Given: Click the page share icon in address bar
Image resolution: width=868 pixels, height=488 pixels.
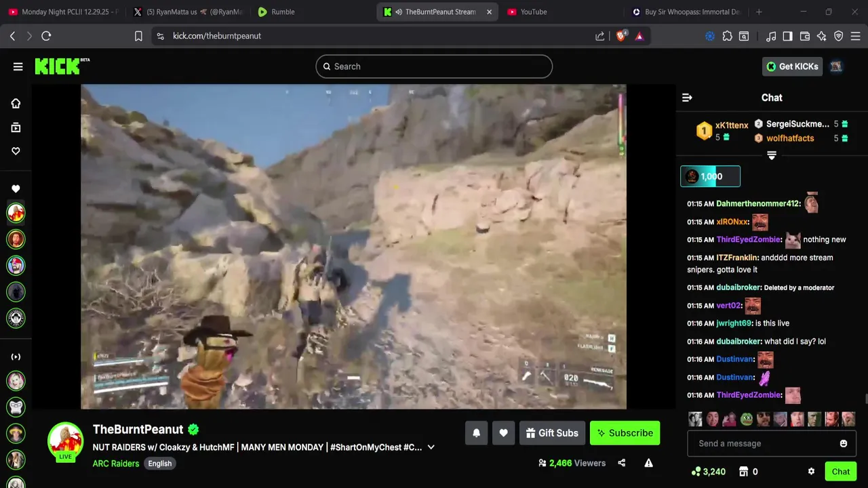Looking at the screenshot, I should click(x=600, y=36).
